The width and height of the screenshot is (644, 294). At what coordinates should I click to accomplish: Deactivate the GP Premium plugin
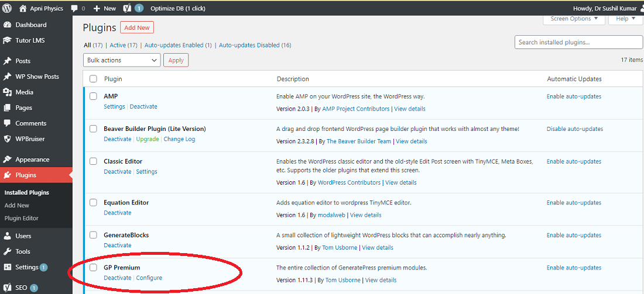tap(118, 278)
